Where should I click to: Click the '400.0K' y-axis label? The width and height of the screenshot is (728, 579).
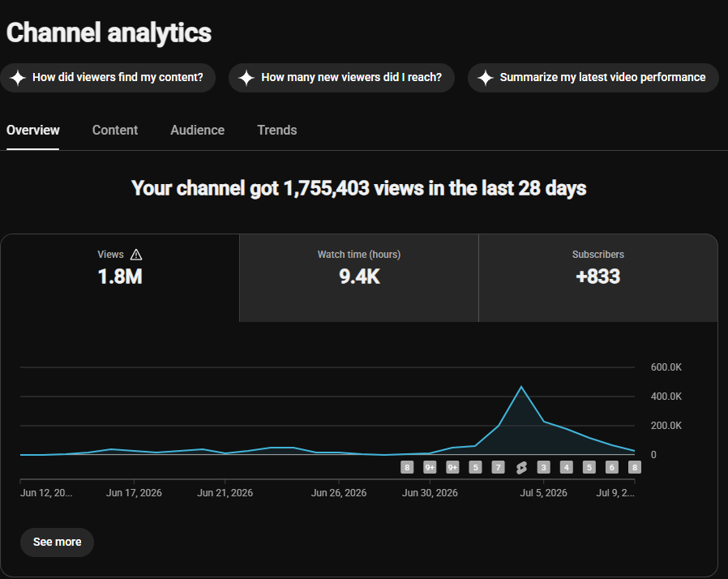666,397
